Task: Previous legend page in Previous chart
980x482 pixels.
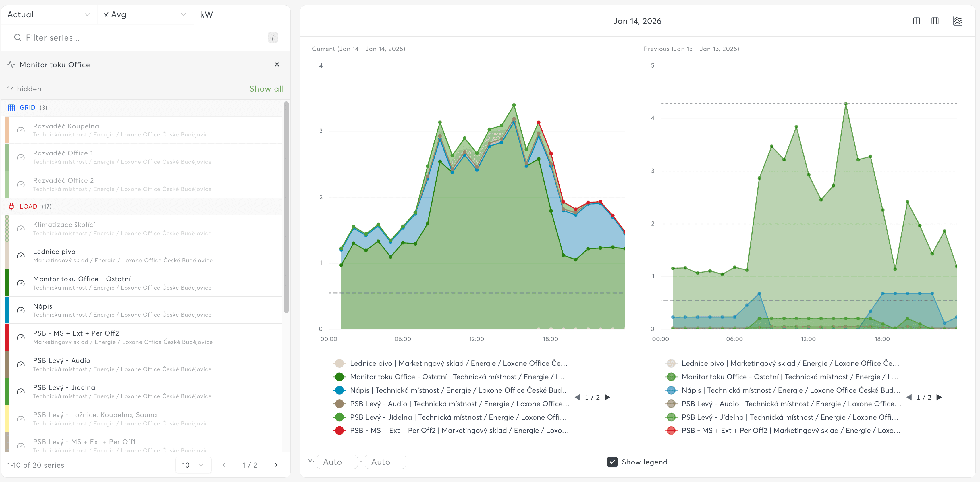Action: coord(909,397)
